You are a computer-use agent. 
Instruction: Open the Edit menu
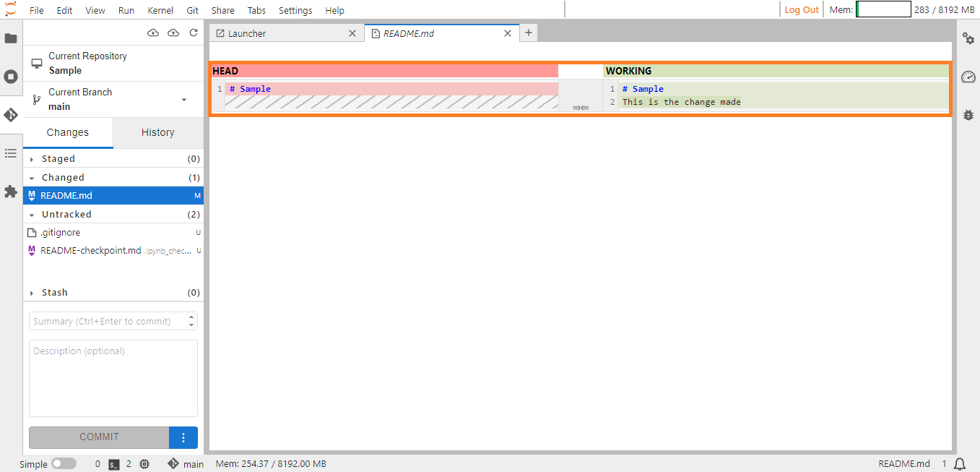pyautogui.click(x=64, y=10)
